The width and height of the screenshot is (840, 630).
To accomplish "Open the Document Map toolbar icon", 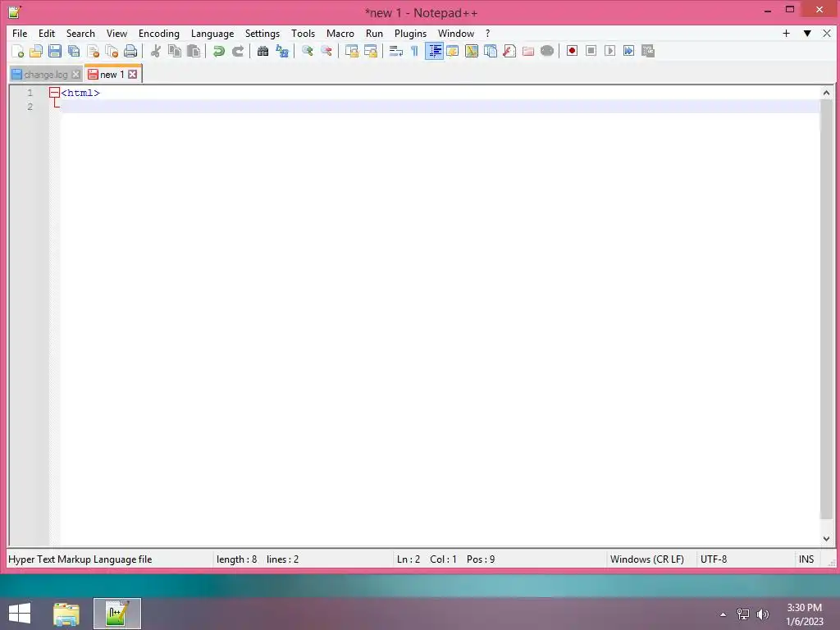I will [472, 51].
